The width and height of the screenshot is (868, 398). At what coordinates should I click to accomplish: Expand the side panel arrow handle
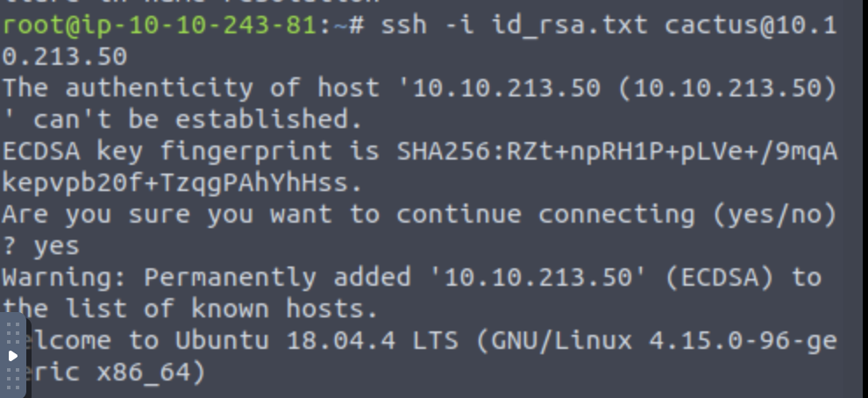pyautogui.click(x=12, y=356)
